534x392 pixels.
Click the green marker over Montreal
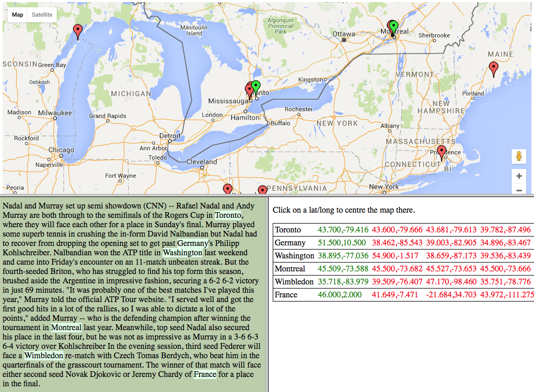(x=393, y=28)
